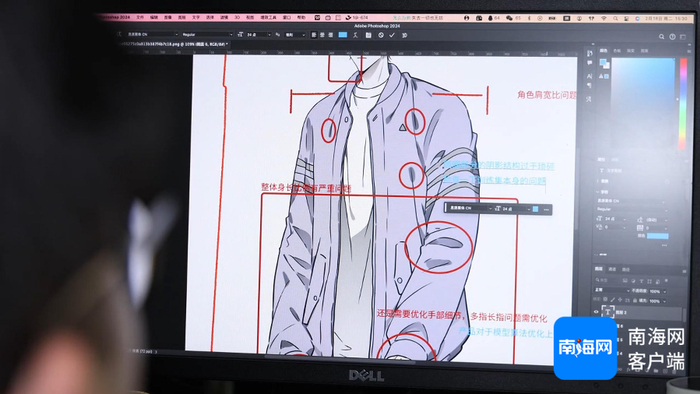
Task: Switch to the 通道 tab
Action: coord(612,269)
